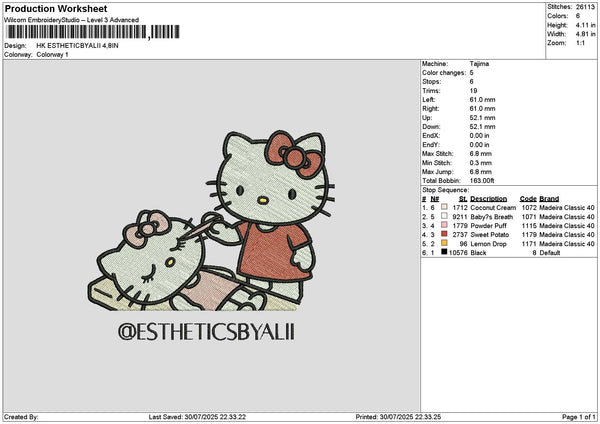The image size is (600, 424).
Task: Click 'Last Saved: 30/07/2025 22.33.22' footer text
Action: 197,417
